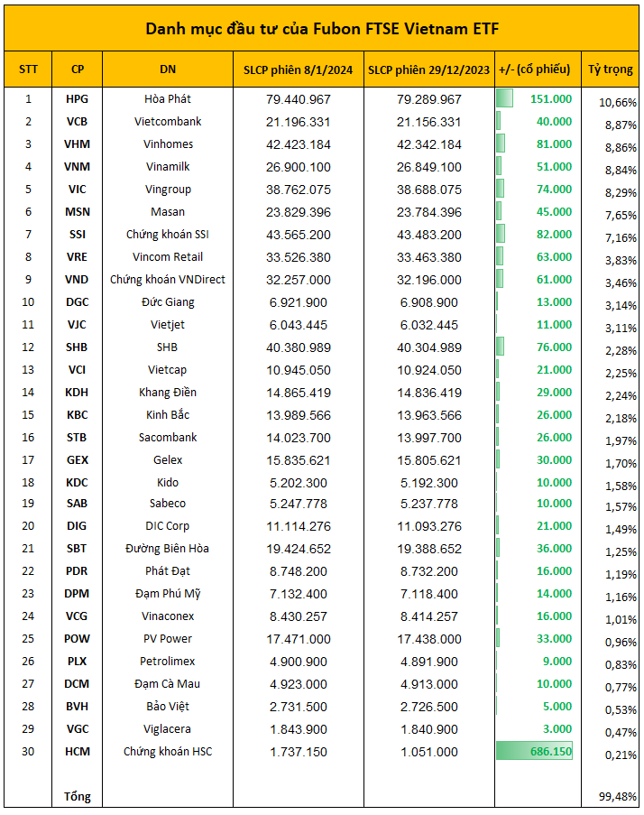Click the CP column header
This screenshot has width=644, height=815.
point(78,69)
